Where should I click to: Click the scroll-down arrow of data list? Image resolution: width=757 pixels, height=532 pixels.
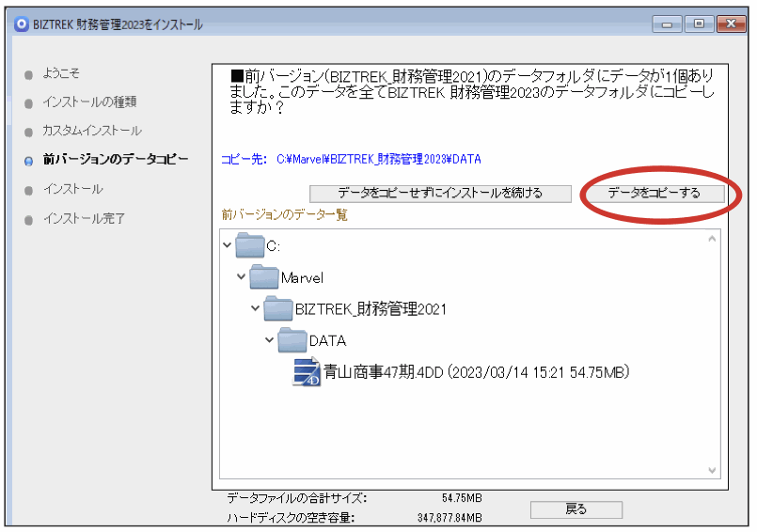711,469
